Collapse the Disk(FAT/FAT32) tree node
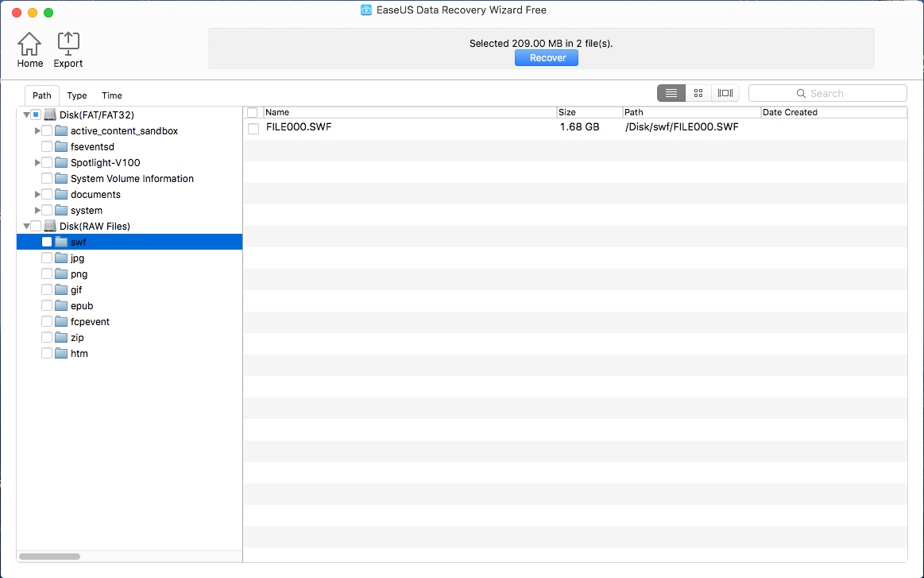 pos(26,114)
